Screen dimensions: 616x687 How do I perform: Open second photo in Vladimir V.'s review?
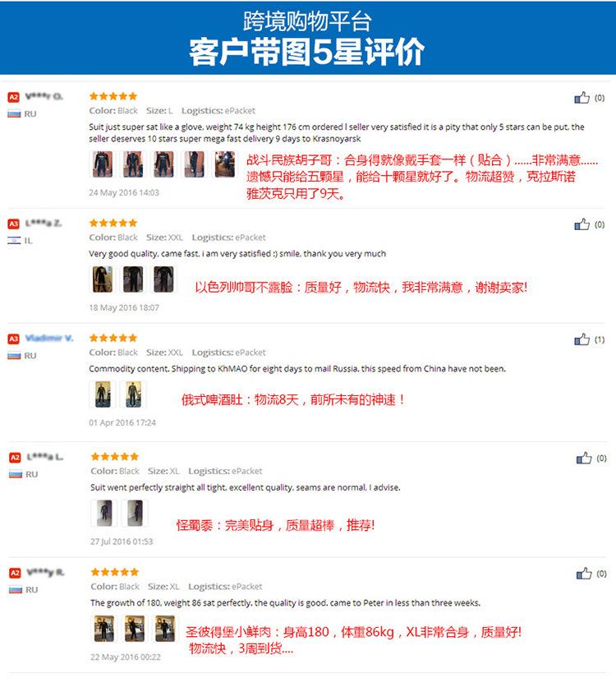click(x=133, y=394)
